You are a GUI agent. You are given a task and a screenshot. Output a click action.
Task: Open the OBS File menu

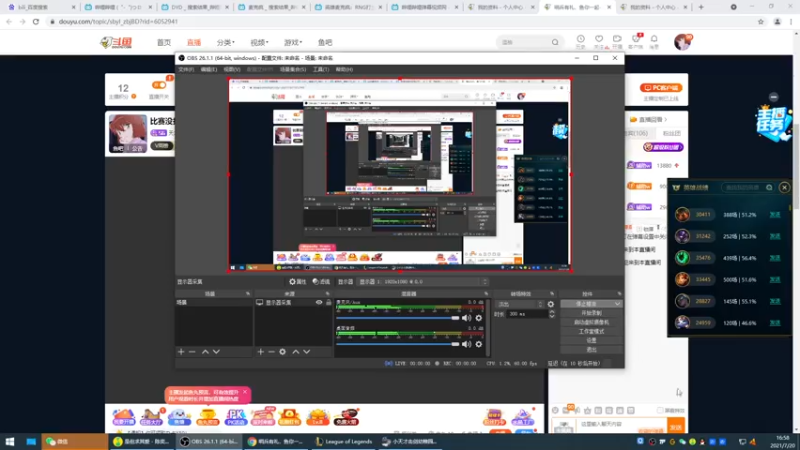[x=186, y=69]
